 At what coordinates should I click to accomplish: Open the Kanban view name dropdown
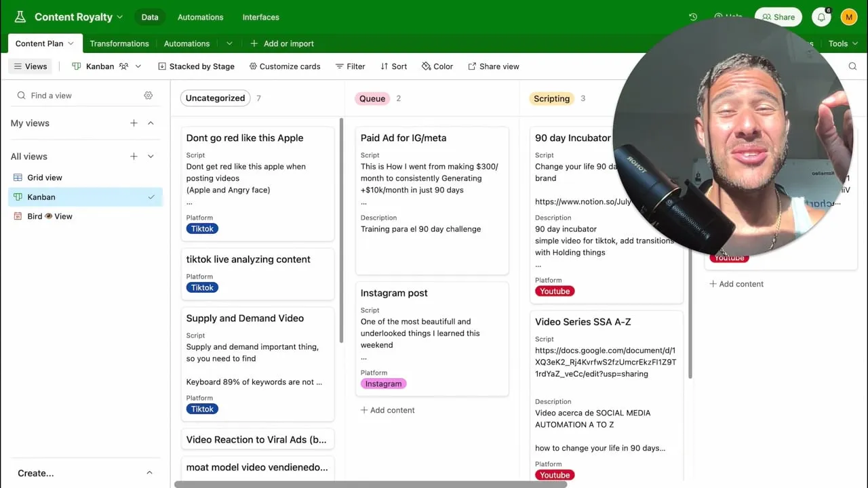tap(138, 66)
